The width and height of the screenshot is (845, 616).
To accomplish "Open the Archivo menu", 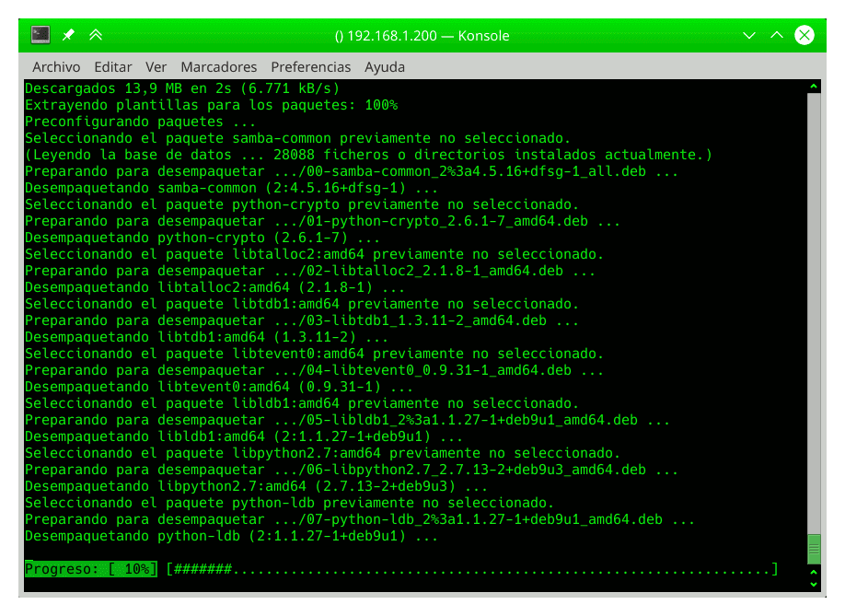I will pyautogui.click(x=56, y=67).
